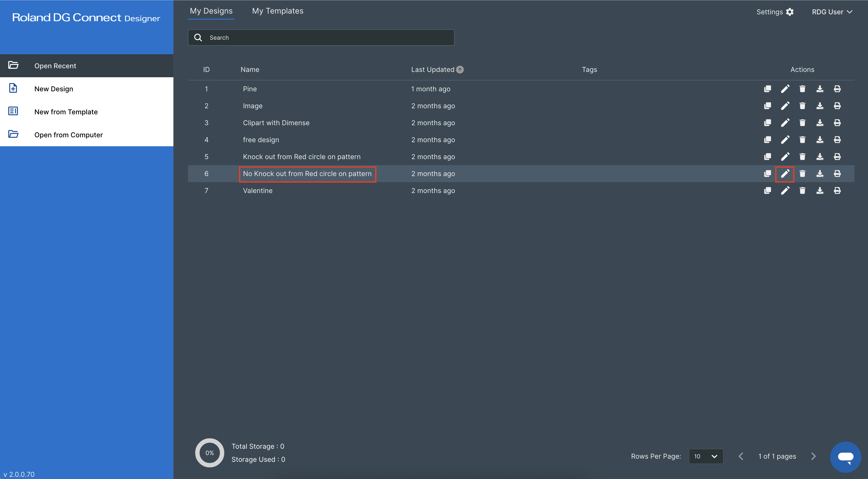The image size is (868, 479).
Task: Delete design ID 5
Action: tap(802, 157)
